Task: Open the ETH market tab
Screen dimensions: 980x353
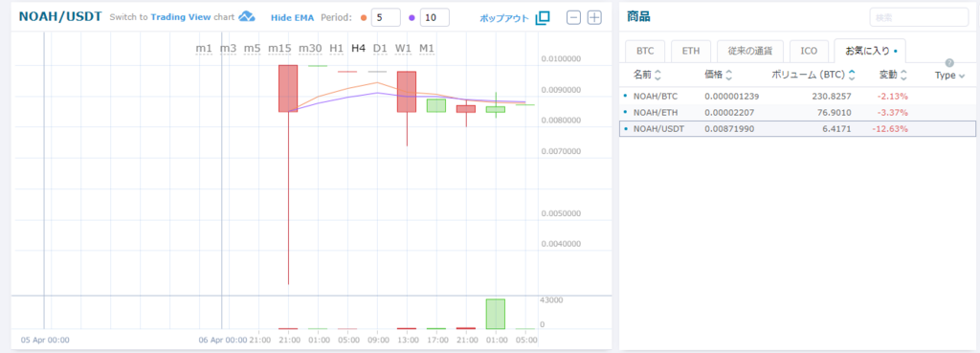Action: click(691, 52)
